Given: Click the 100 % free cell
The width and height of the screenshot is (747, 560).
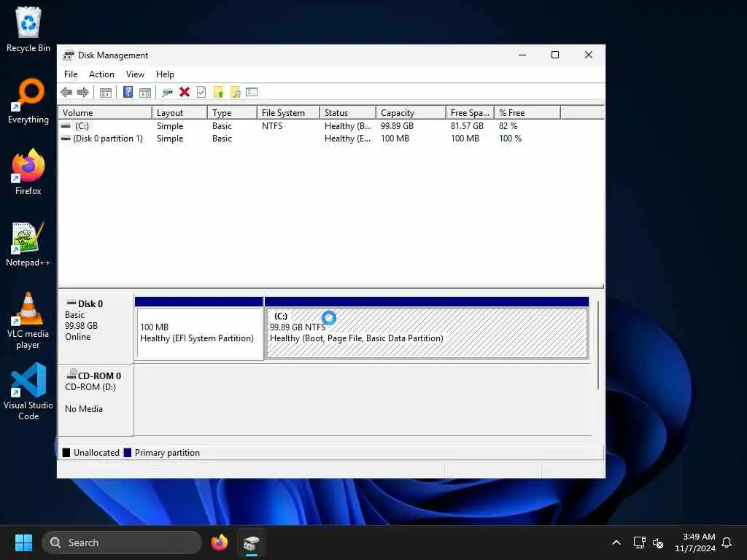Looking at the screenshot, I should (x=510, y=139).
